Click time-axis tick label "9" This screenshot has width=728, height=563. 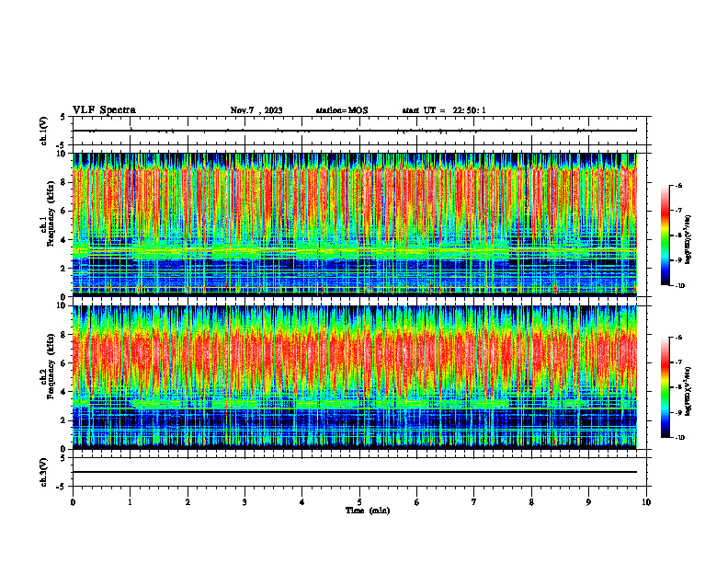coord(588,502)
